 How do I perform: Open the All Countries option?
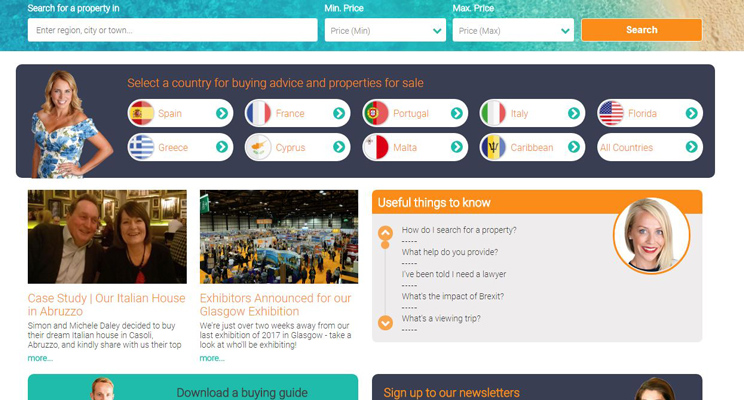pos(648,148)
